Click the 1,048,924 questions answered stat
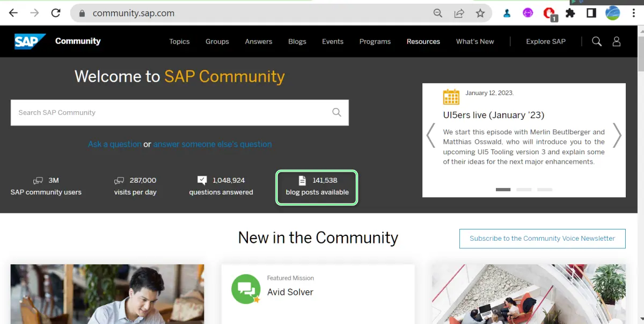Screen dimensions: 644x324 tap(221, 186)
